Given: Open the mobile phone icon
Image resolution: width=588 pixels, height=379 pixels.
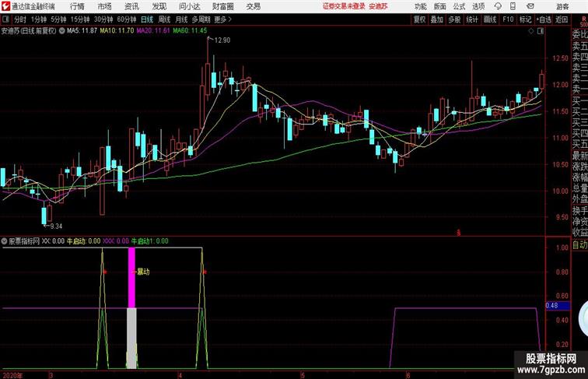Looking at the screenshot, I should pyautogui.click(x=513, y=6).
